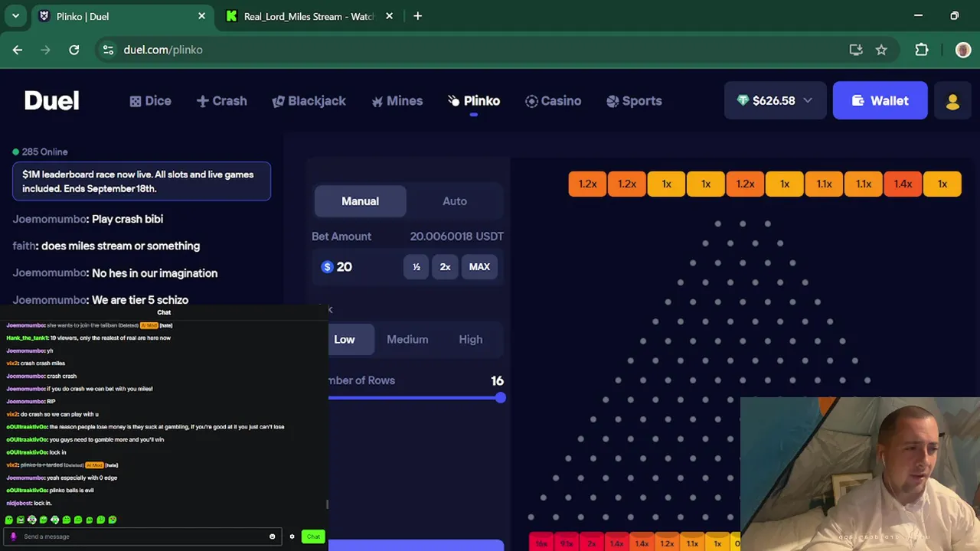Image resolution: width=980 pixels, height=551 pixels.
Task: Open Crash game in navigation
Action: [221, 101]
